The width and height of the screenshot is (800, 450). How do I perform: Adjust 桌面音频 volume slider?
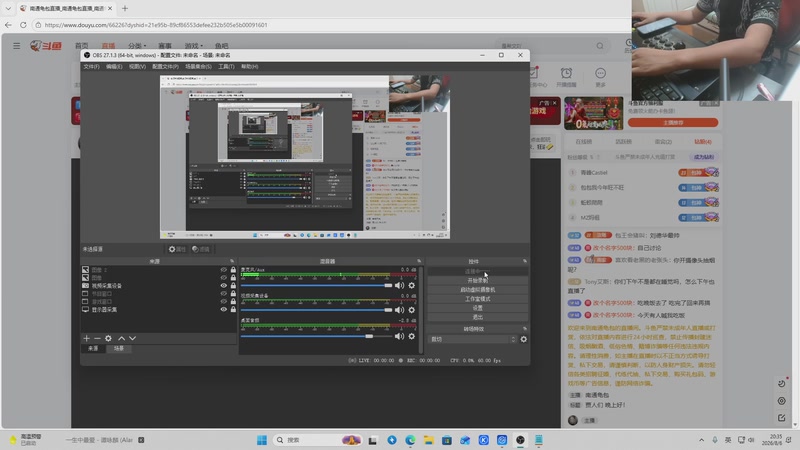click(316, 336)
